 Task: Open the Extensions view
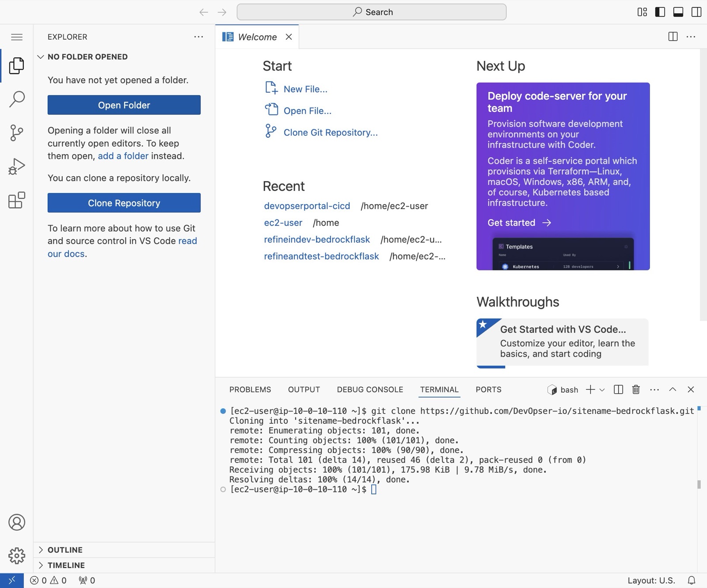17,200
